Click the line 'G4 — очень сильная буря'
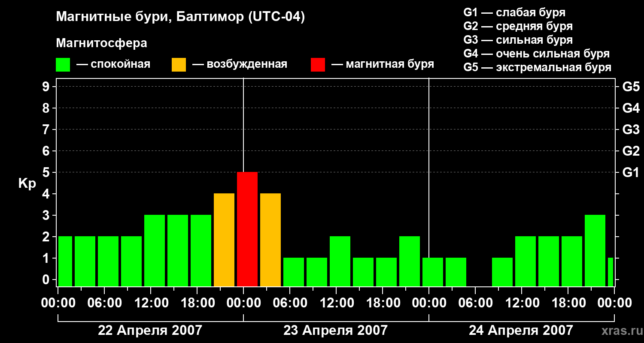The width and height of the screenshot is (644, 343). pos(537,54)
